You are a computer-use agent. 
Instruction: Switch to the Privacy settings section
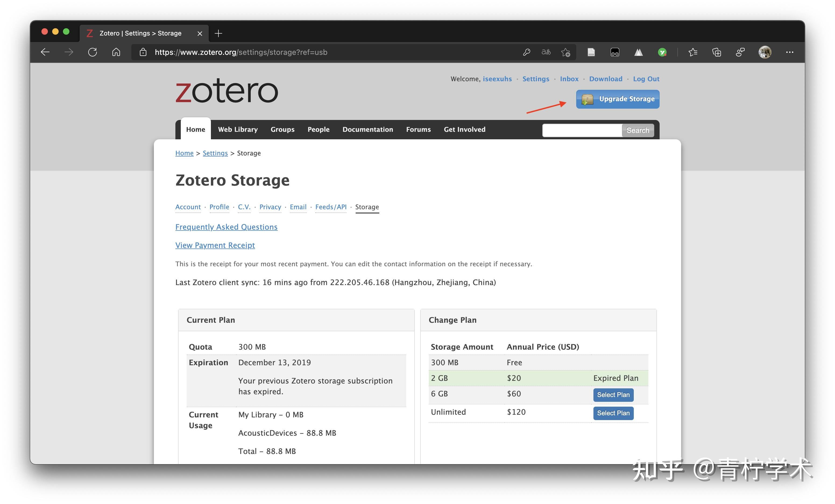click(x=270, y=207)
